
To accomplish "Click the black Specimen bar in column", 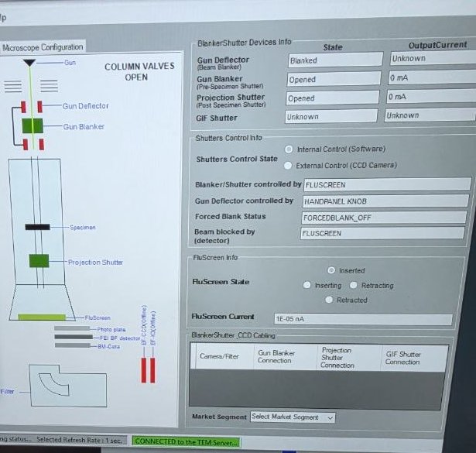I will [37, 227].
